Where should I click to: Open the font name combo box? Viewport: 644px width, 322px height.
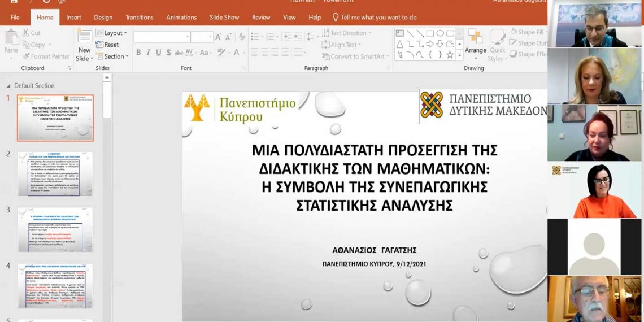click(162, 37)
